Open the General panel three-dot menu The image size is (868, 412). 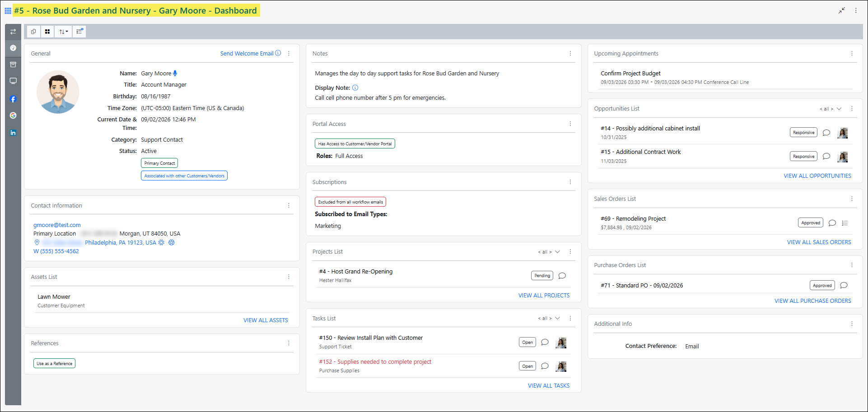(289, 53)
